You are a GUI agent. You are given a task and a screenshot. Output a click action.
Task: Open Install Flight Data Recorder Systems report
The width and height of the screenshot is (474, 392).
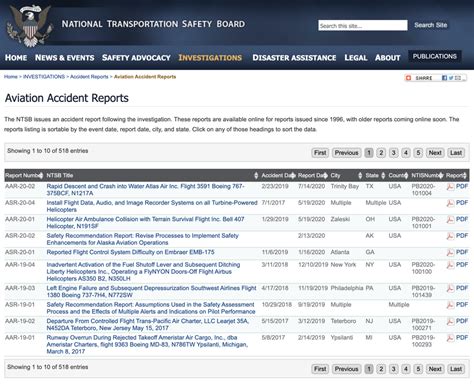[x=152, y=206]
